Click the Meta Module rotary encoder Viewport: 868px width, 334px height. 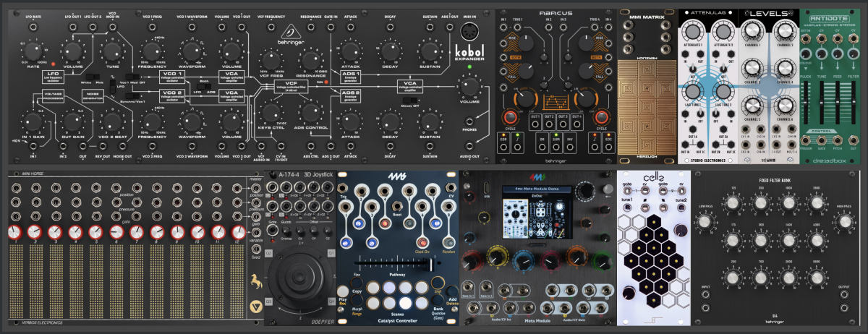click(585, 190)
